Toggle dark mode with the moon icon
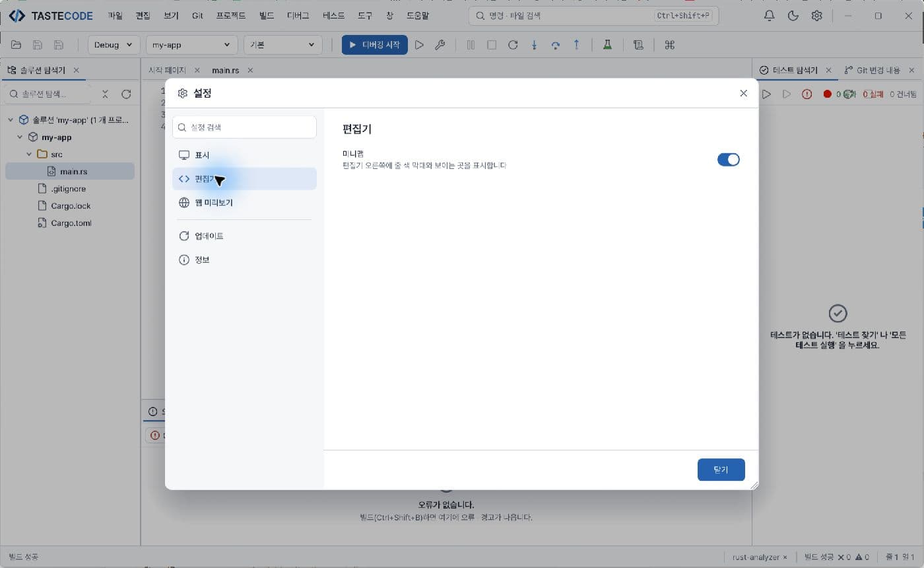Image resolution: width=924 pixels, height=568 pixels. (793, 16)
